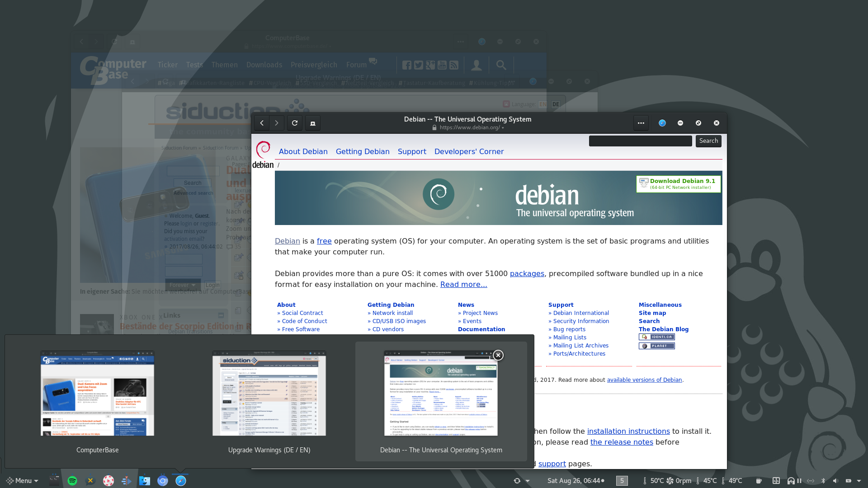The height and width of the screenshot is (488, 868).
Task: Follow the installation instructions link
Action: [x=628, y=431]
